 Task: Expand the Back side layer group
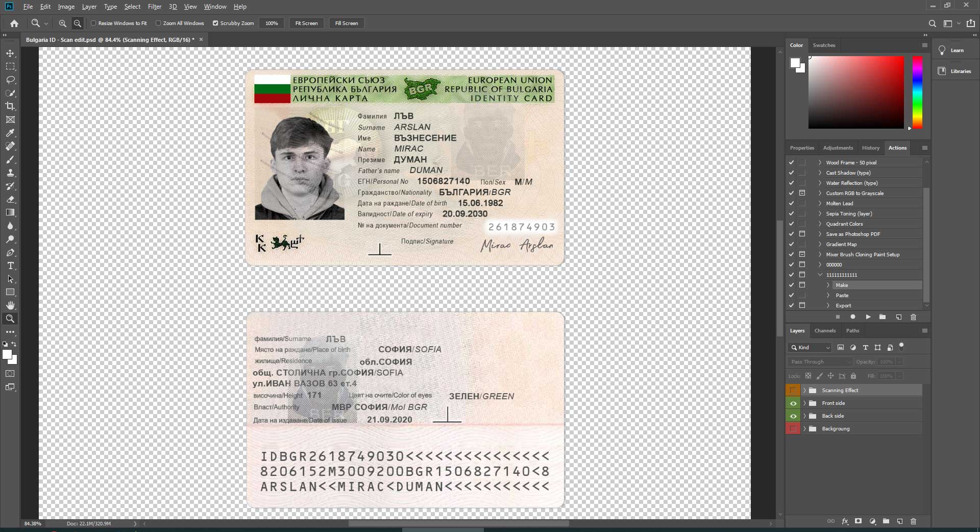point(805,416)
